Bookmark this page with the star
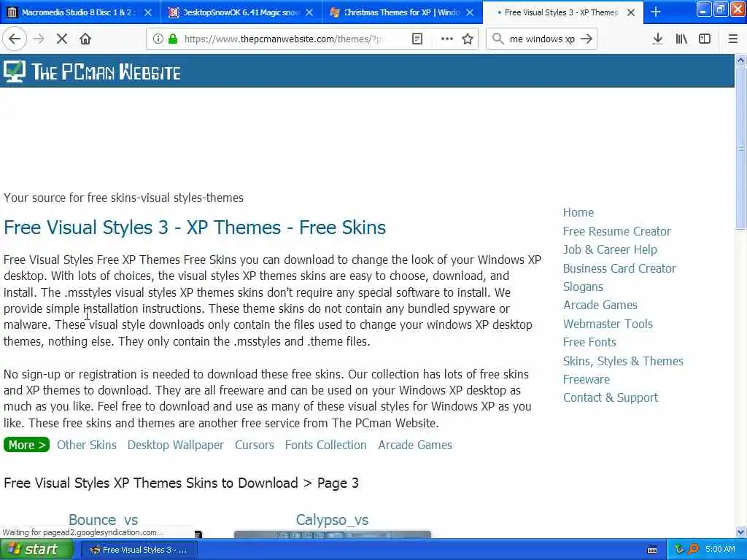Screen dimensions: 747x560 click(468, 39)
